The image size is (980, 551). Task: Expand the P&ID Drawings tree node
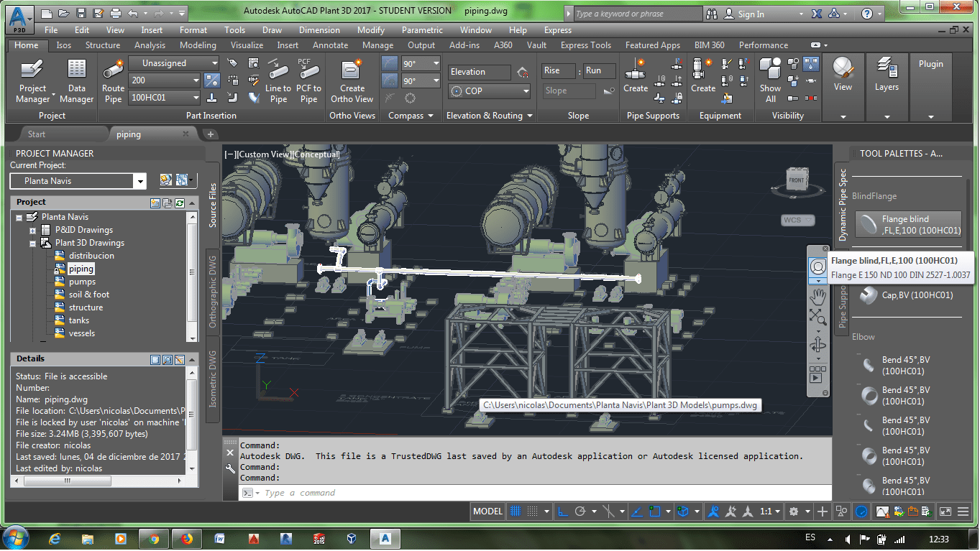click(33, 231)
